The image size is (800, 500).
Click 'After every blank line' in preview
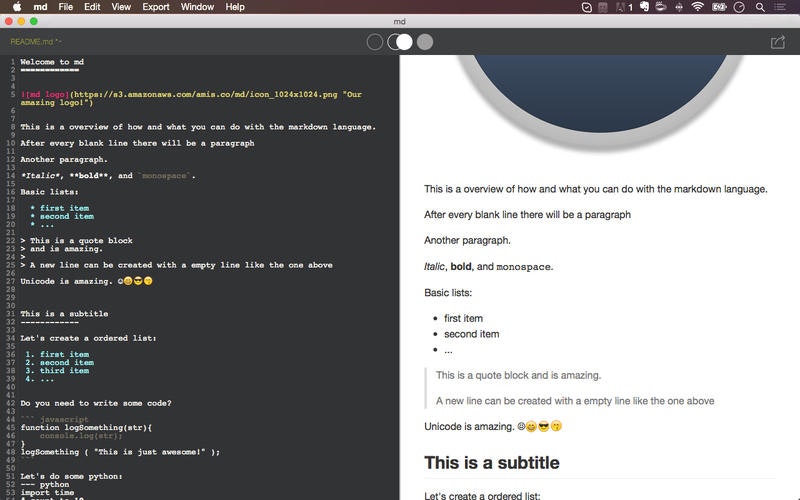[x=527, y=214]
